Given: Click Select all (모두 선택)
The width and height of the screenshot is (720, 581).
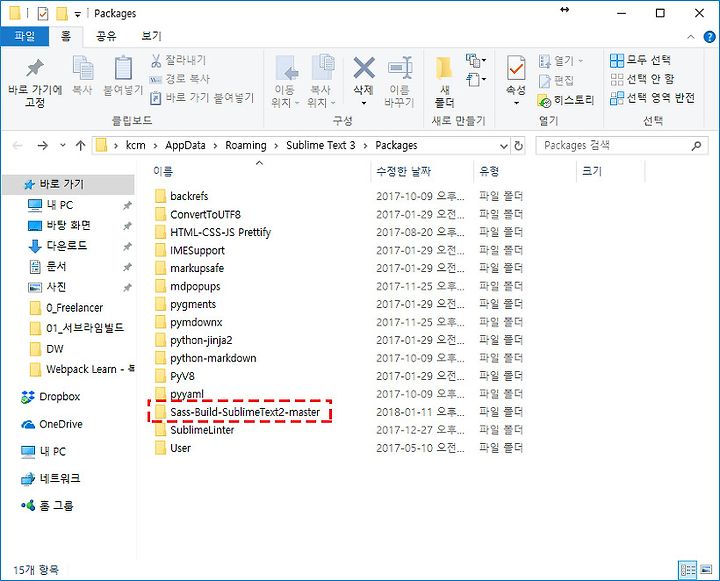Looking at the screenshot, I should [x=640, y=60].
